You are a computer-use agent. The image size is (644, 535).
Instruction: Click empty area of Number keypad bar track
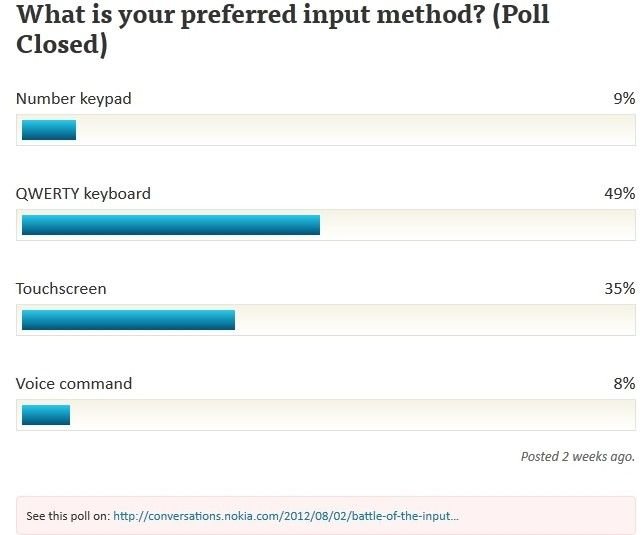coord(355,130)
